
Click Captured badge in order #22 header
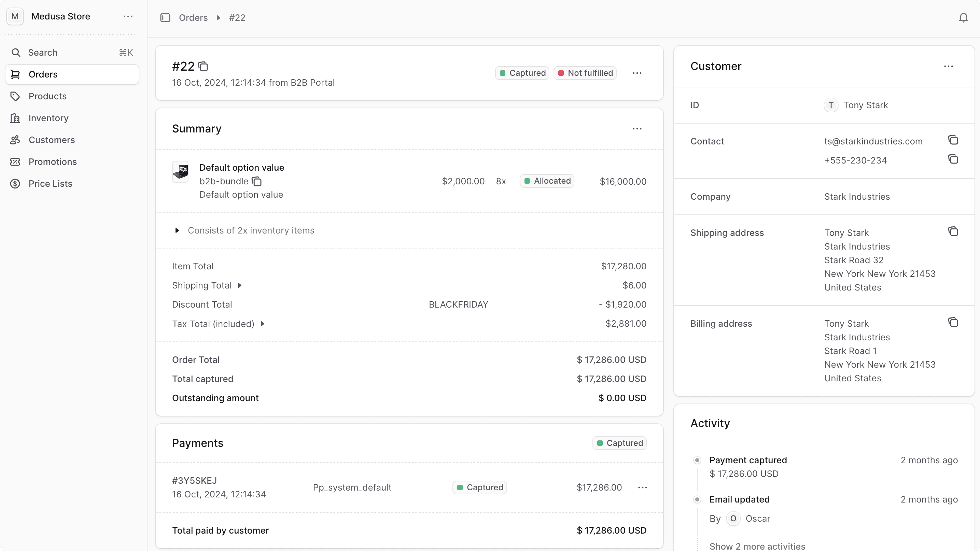coord(522,73)
